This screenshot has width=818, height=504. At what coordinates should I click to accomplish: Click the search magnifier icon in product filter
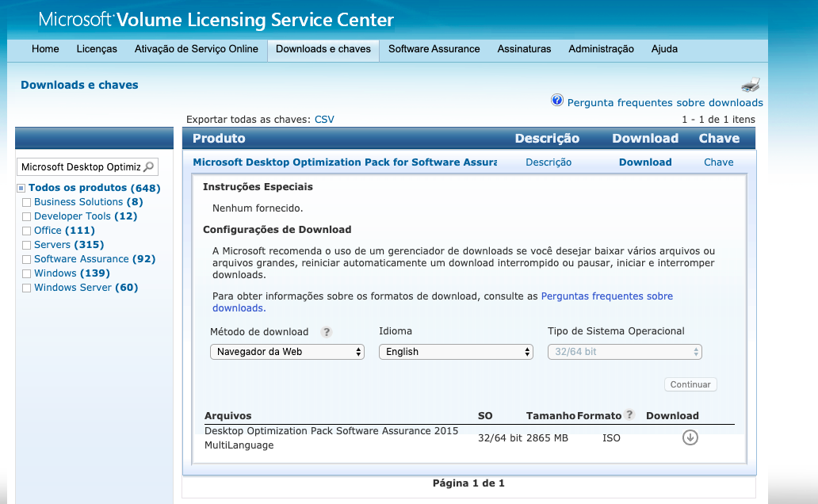[x=149, y=167]
